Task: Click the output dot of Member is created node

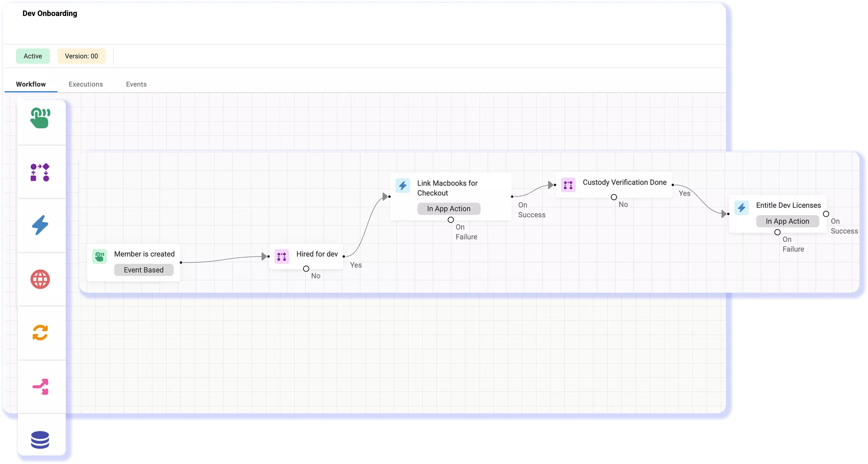Action: tap(181, 262)
